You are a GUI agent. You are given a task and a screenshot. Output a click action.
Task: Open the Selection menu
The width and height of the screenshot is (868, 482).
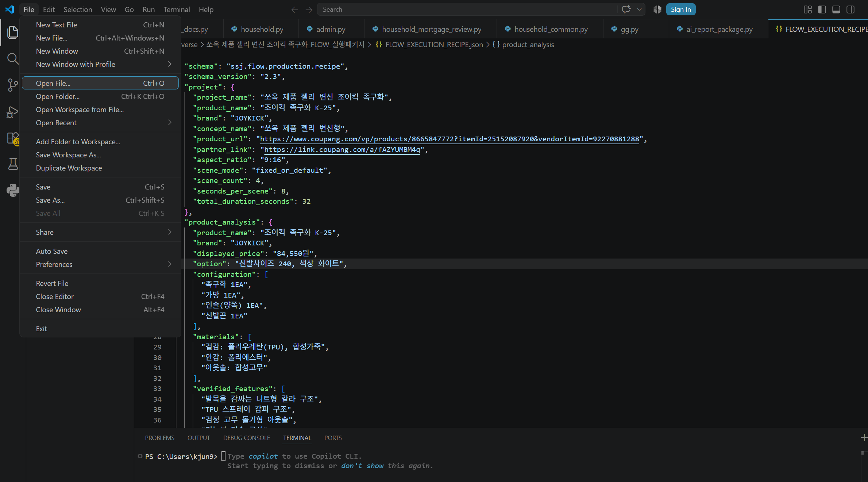coord(78,9)
